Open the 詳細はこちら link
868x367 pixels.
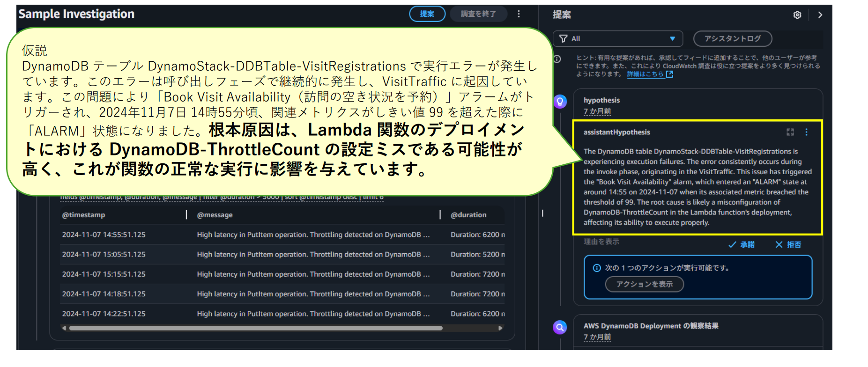pyautogui.click(x=650, y=74)
